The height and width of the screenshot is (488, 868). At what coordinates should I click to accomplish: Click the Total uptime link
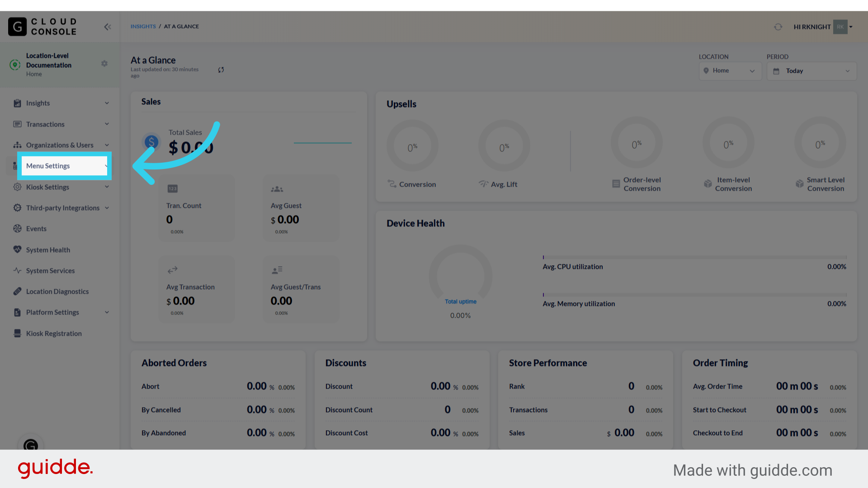click(x=460, y=301)
